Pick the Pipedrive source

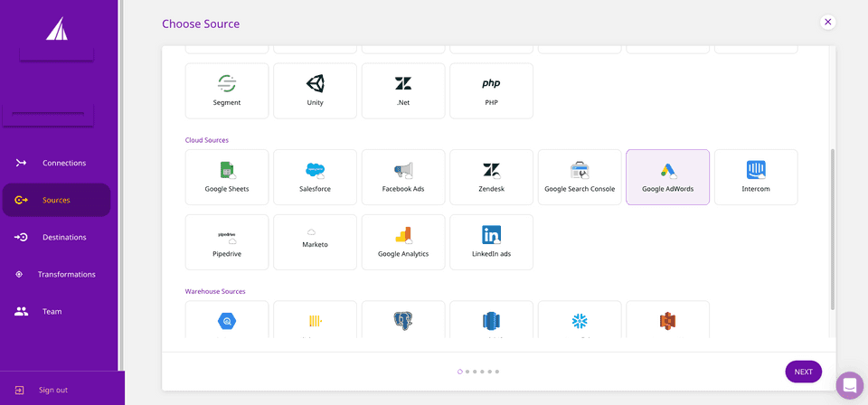[x=227, y=242]
